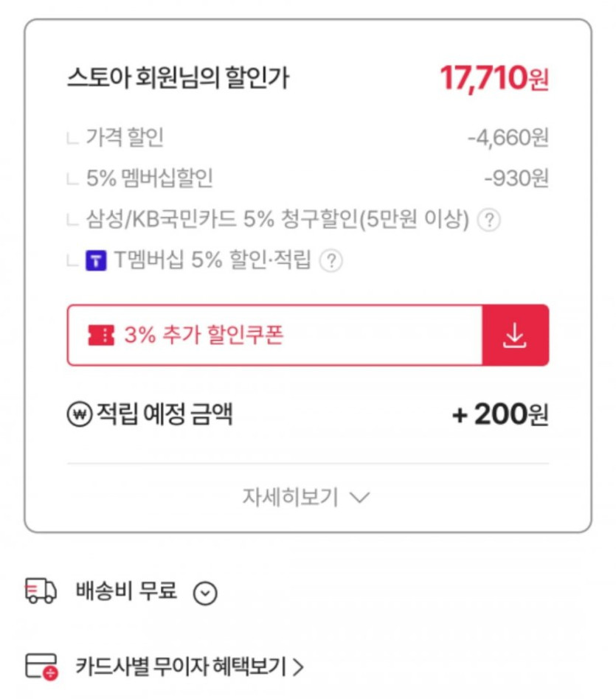Click the 삼성/KB국민카드 5% 청구할인 text

click(x=277, y=220)
